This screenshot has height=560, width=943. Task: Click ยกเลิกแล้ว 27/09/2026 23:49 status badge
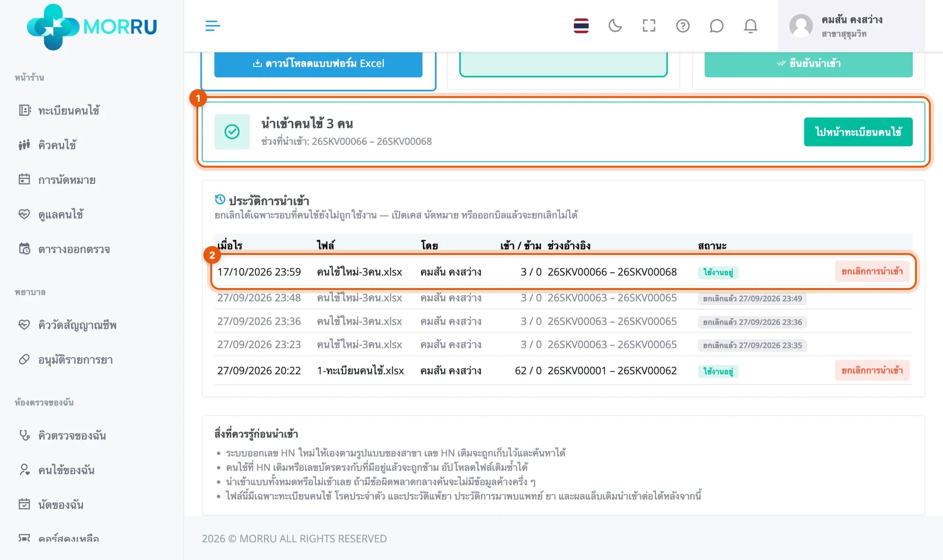point(752,299)
